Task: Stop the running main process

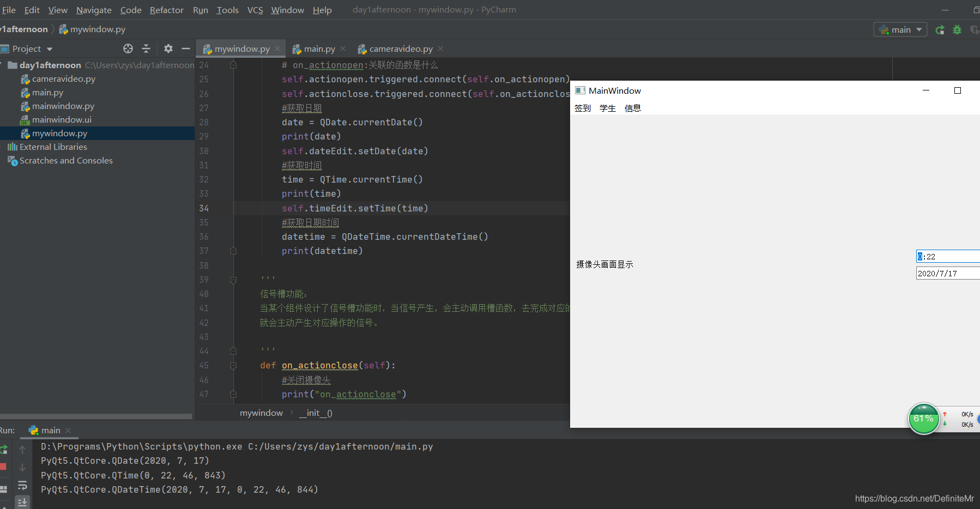Action: pos(3,466)
